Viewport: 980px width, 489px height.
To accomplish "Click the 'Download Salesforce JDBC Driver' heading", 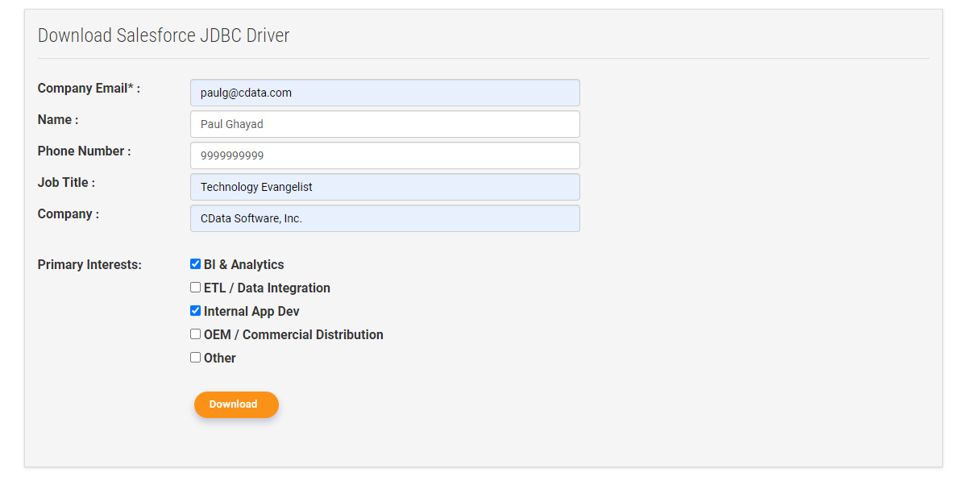I will click(164, 35).
